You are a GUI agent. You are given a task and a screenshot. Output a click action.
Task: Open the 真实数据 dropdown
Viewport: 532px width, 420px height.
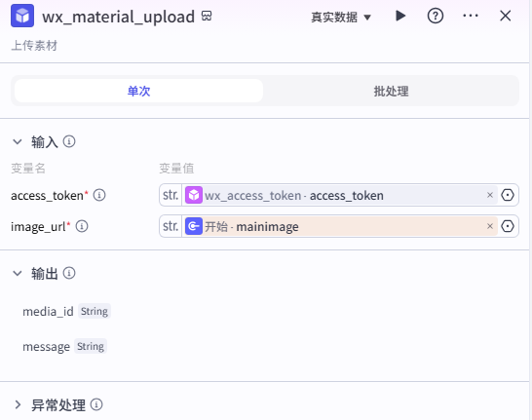[x=341, y=17]
